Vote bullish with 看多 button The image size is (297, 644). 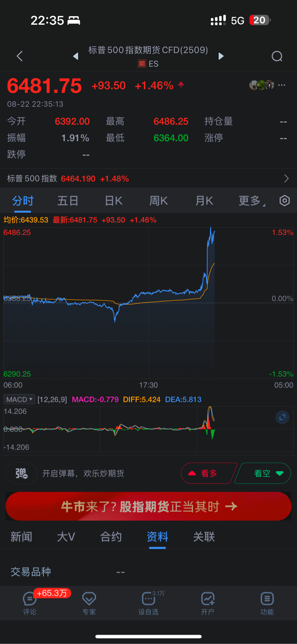pyautogui.click(x=208, y=473)
